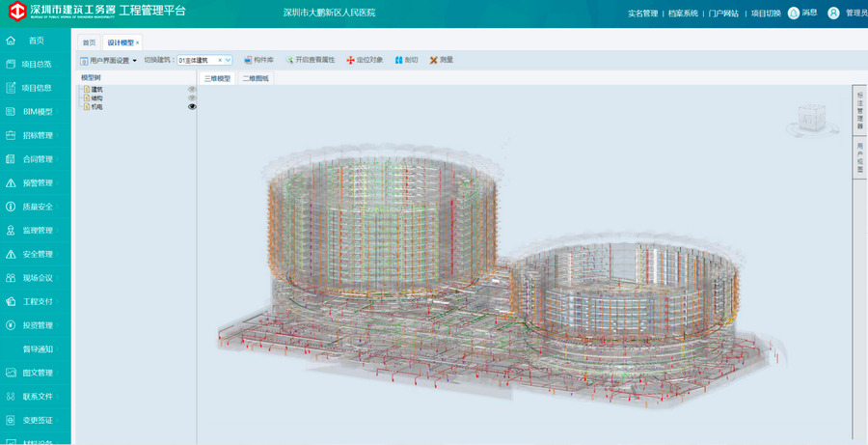
Task: Toggle visibility of 建筑 model layer
Action: (x=192, y=89)
